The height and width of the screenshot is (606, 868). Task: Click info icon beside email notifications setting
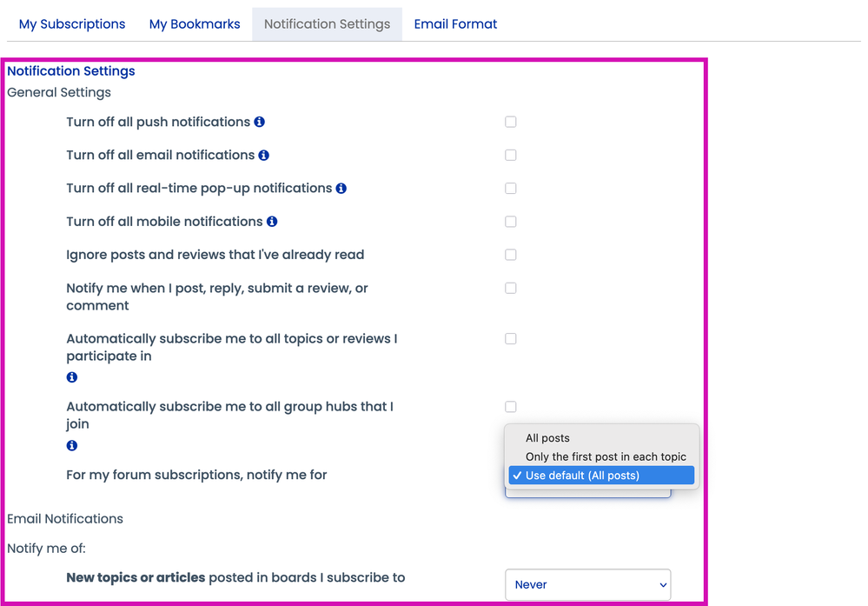(263, 156)
